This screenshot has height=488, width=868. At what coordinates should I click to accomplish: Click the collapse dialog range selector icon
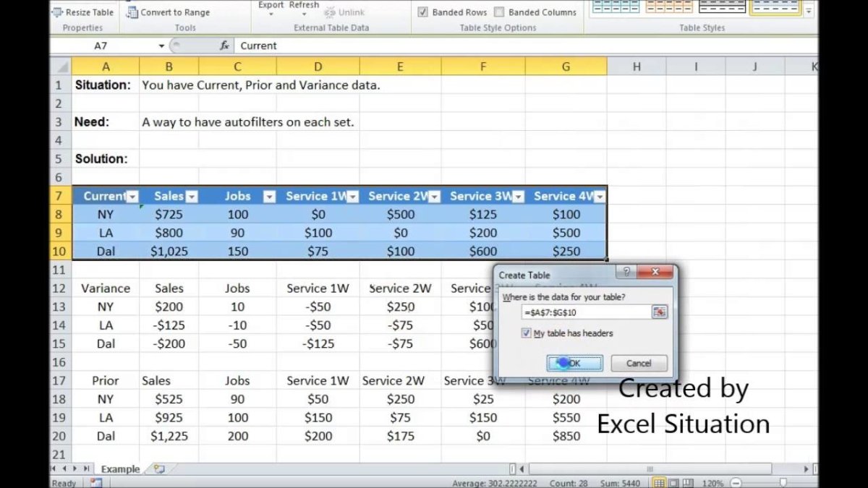[658, 312]
